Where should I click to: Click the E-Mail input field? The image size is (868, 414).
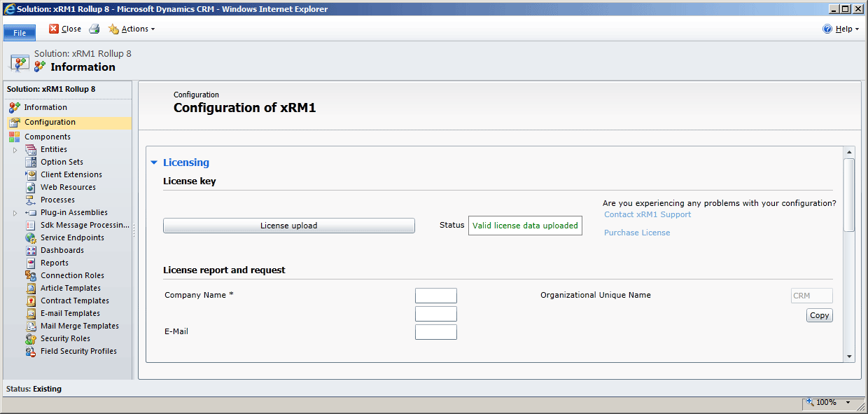tap(436, 332)
